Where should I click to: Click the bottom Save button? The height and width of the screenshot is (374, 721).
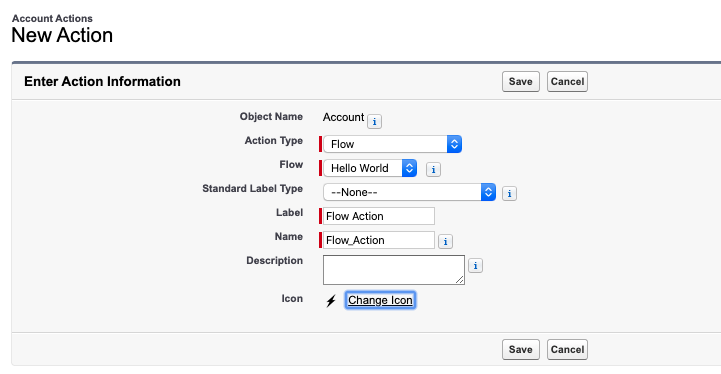coord(521,349)
